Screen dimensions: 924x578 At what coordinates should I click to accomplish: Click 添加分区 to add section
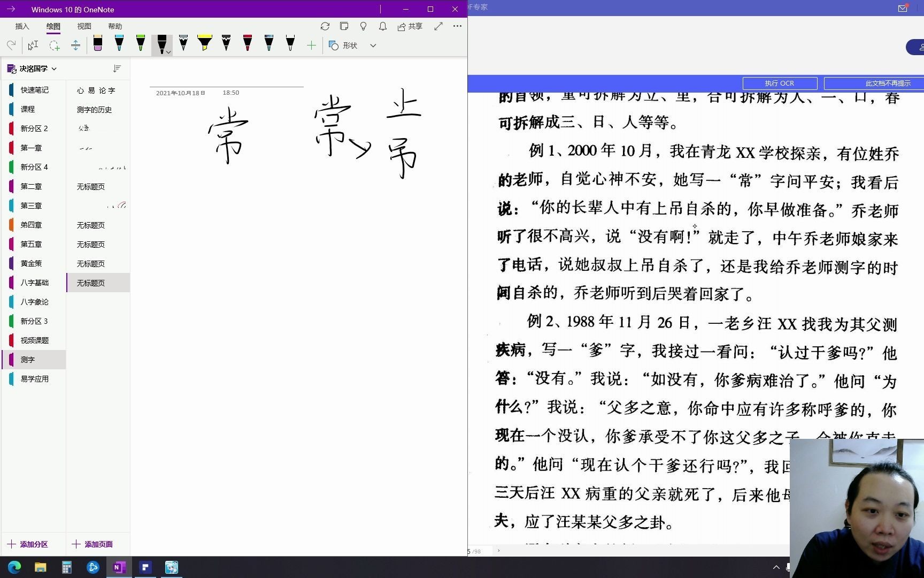point(28,544)
